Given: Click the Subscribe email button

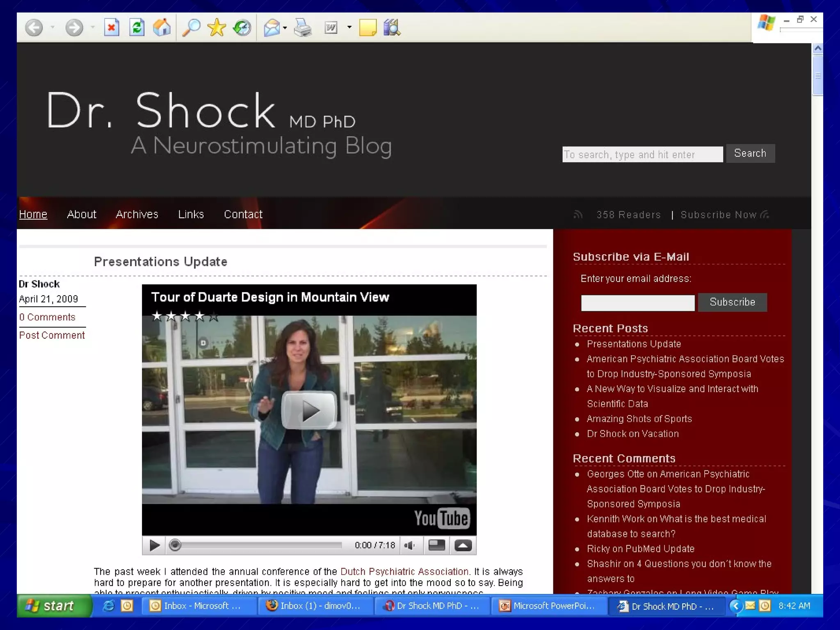Looking at the screenshot, I should click(x=732, y=302).
